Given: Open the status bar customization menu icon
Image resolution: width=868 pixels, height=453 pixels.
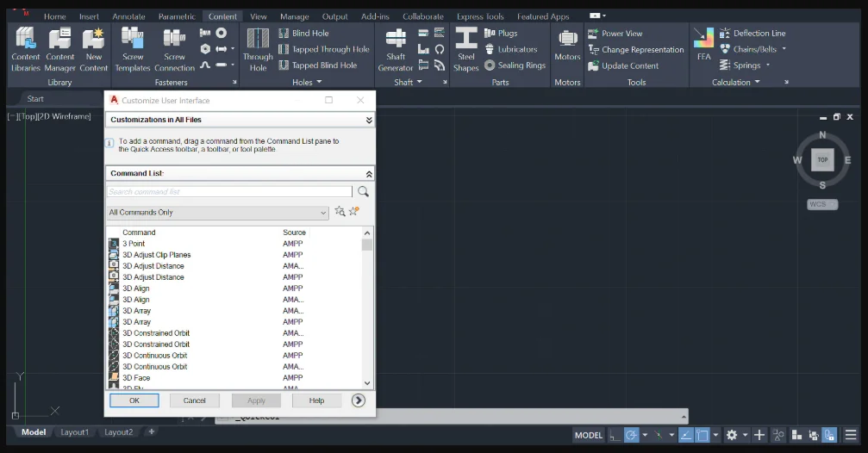Looking at the screenshot, I should [851, 435].
